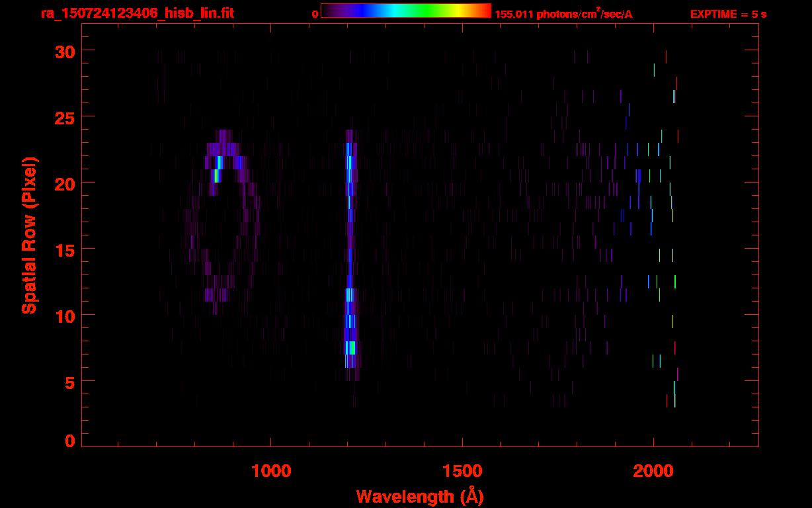Click the 1500 wavelength tick label
This screenshot has width=812, height=508.
[462, 471]
